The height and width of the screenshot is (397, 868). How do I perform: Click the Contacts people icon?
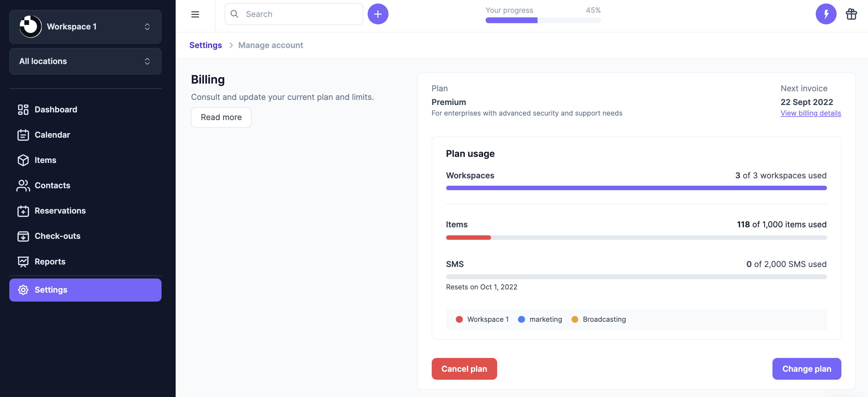pos(23,185)
